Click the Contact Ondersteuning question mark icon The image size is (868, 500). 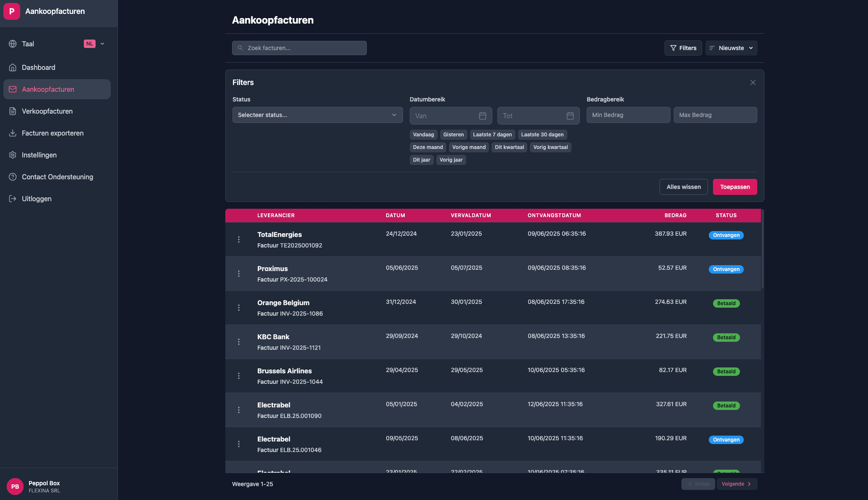click(13, 177)
